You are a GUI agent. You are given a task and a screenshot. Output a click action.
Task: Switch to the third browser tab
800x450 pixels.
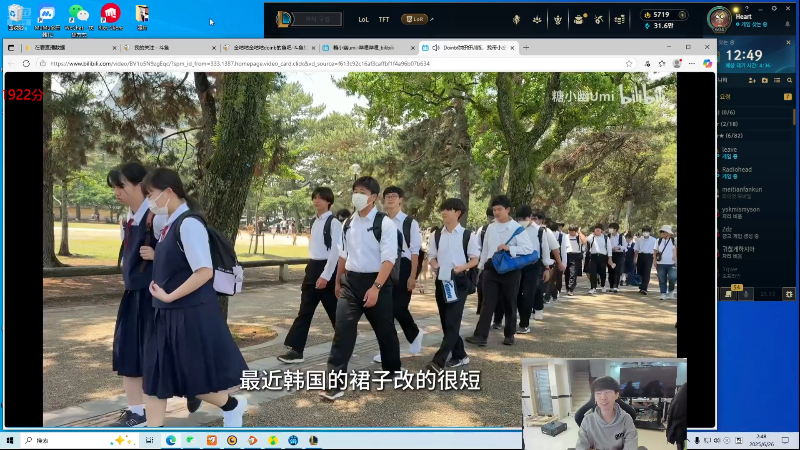[268, 47]
